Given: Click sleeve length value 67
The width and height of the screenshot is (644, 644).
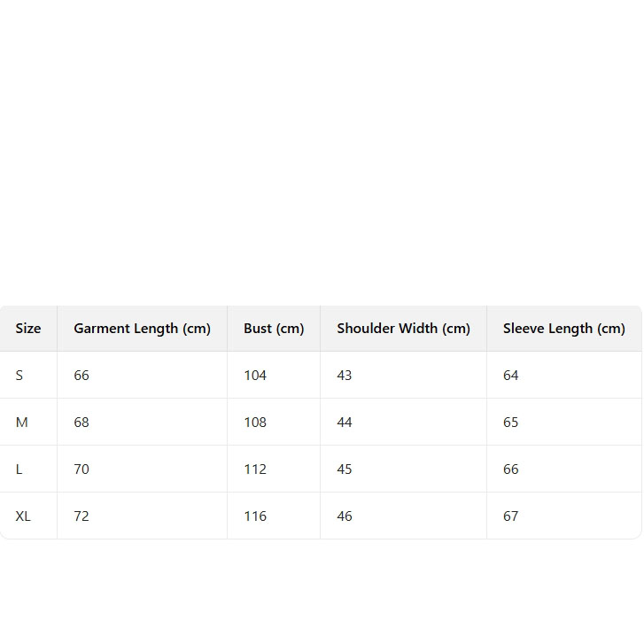Looking at the screenshot, I should pyautogui.click(x=511, y=516).
